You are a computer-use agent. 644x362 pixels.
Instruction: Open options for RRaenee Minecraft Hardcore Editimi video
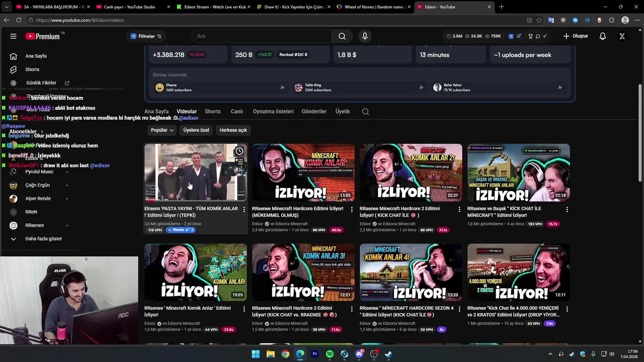tap(352, 209)
